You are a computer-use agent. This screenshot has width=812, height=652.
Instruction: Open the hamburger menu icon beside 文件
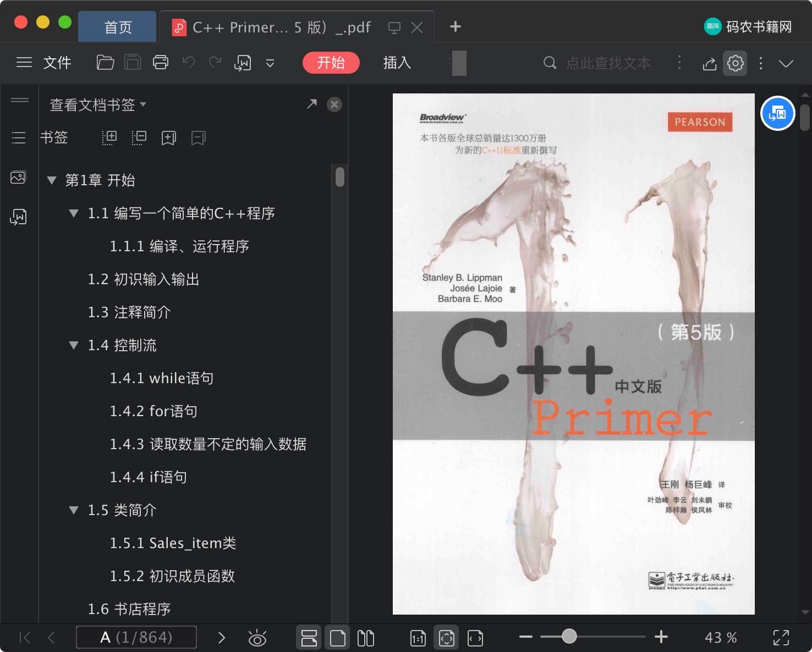(x=24, y=63)
